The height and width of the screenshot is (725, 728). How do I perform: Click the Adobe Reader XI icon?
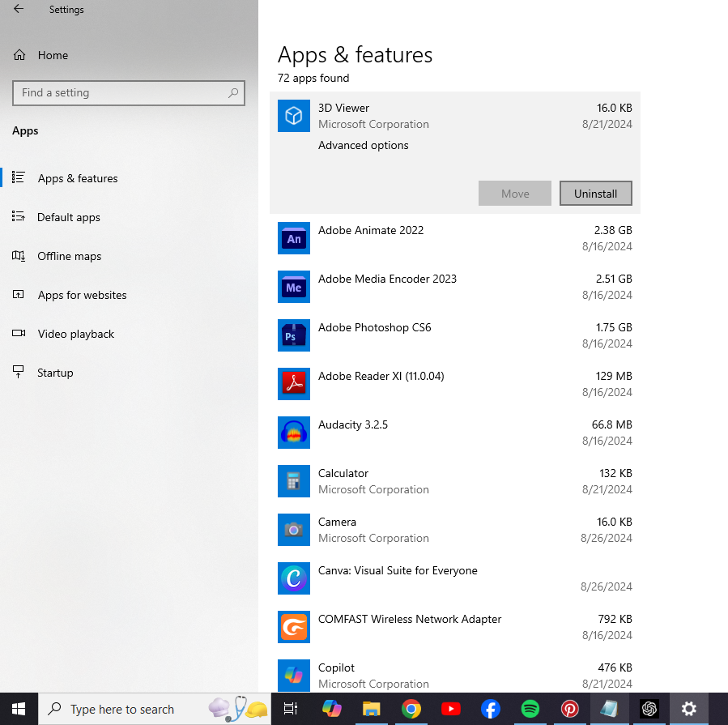click(x=294, y=384)
